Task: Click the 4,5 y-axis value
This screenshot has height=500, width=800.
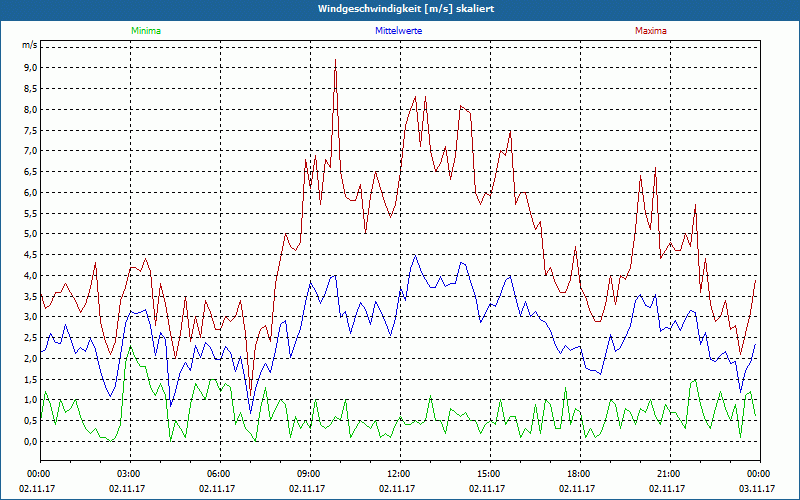Action: coord(30,255)
